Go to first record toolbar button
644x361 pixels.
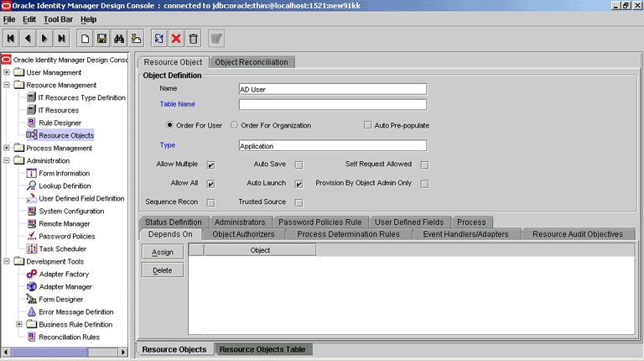pos(11,39)
